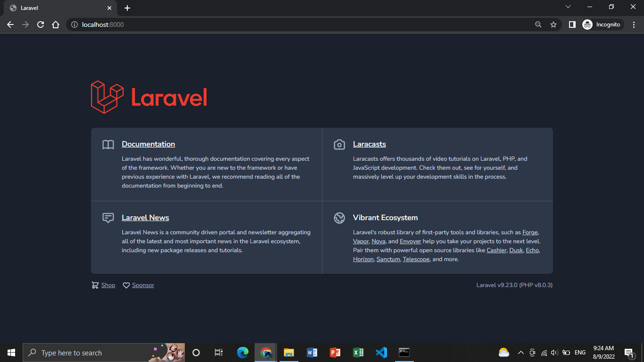Open Word from the taskbar
This screenshot has height=362, width=644.
pyautogui.click(x=312, y=353)
